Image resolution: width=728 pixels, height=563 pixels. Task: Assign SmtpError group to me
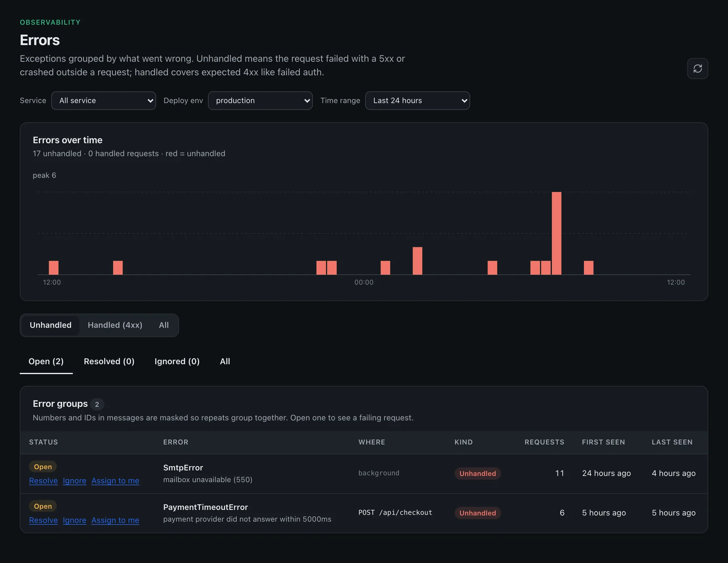click(x=115, y=480)
